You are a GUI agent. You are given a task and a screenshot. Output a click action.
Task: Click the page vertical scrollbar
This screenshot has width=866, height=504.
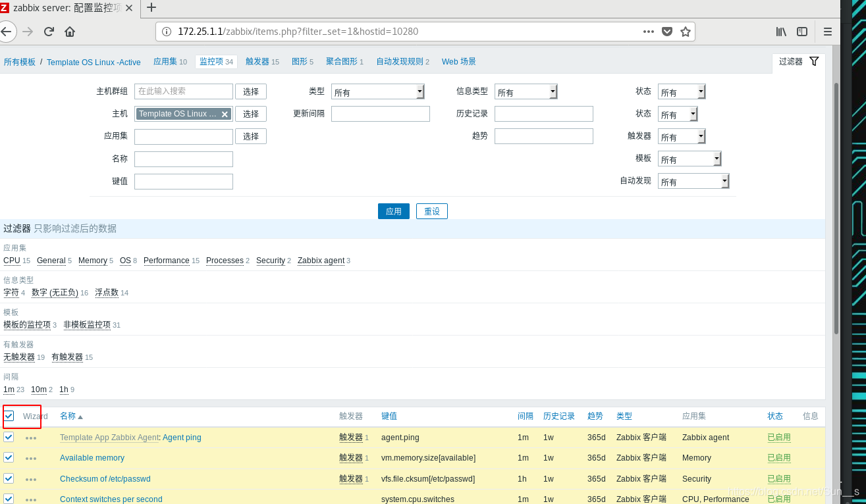(836, 207)
